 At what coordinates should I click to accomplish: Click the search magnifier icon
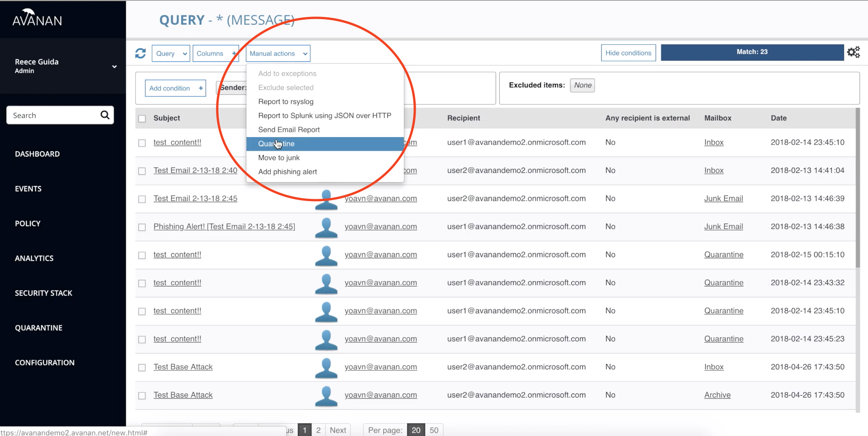[105, 115]
